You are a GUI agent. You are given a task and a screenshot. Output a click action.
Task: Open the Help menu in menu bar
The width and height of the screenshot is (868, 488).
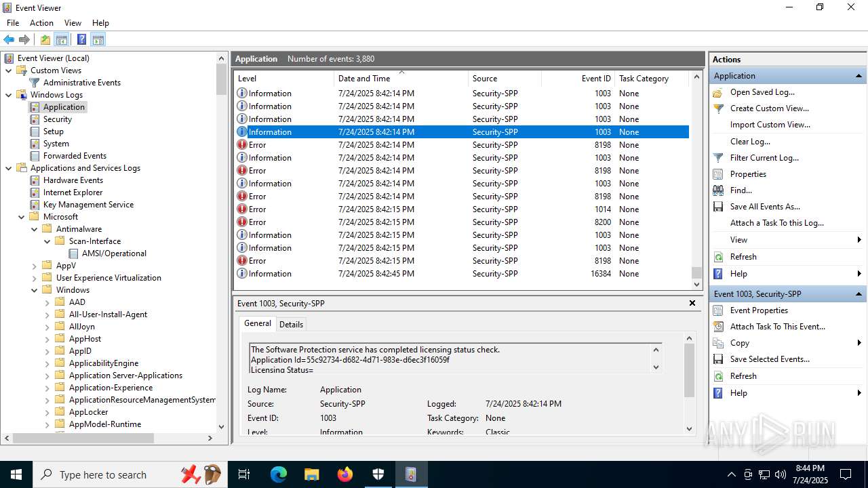(x=100, y=23)
